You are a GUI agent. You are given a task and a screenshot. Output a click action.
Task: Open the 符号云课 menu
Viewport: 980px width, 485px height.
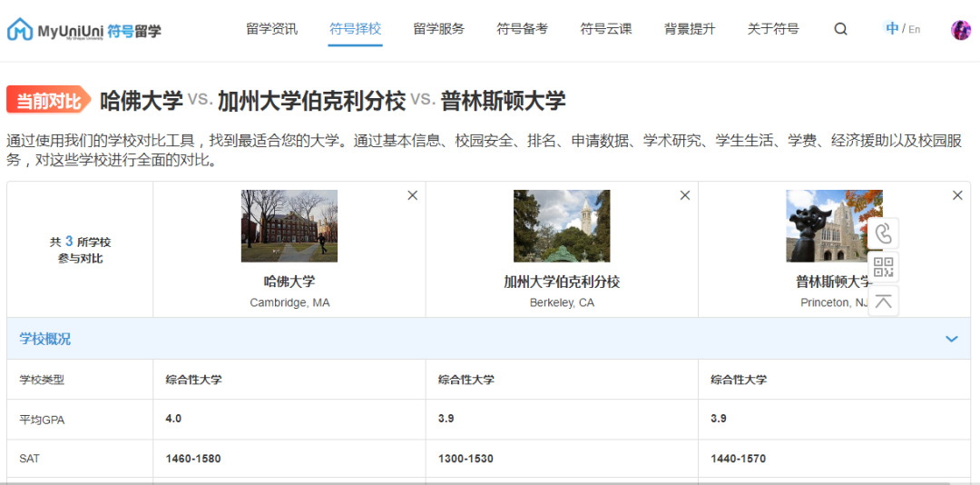[x=605, y=29]
